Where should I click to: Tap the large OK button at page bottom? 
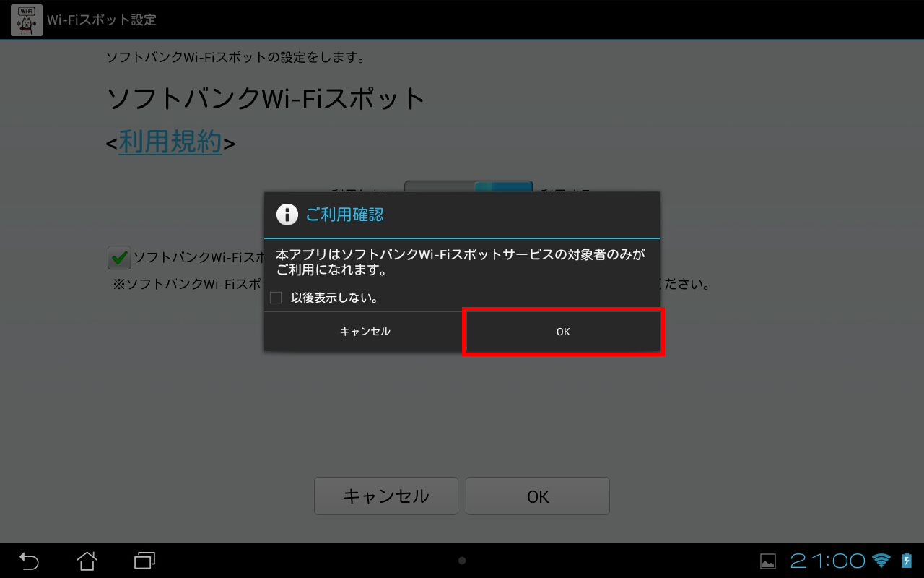click(538, 496)
